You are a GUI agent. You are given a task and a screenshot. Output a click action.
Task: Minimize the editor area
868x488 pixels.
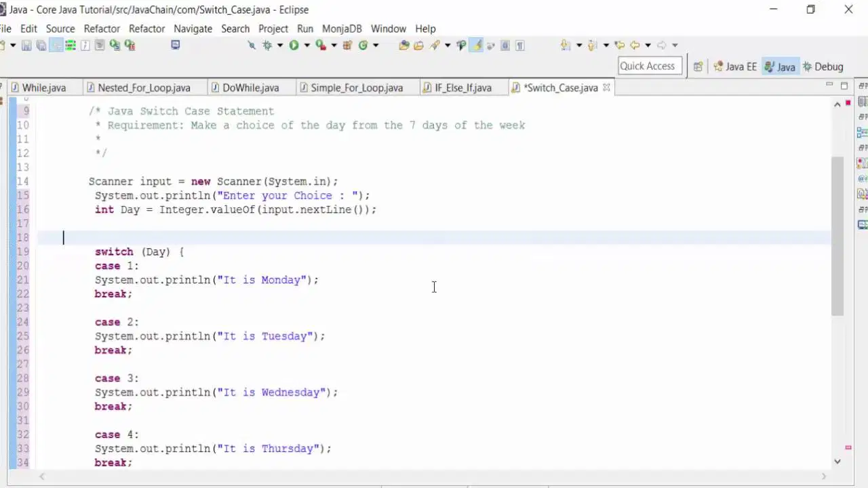pos(829,85)
